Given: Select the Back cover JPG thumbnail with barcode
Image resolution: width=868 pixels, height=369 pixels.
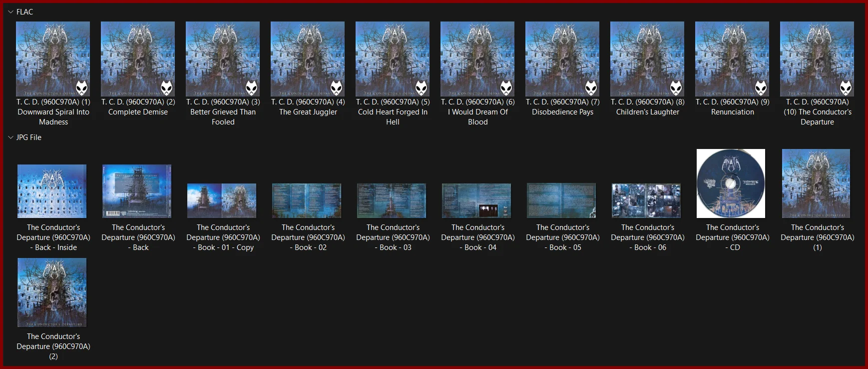Looking at the screenshot, I should (137, 191).
